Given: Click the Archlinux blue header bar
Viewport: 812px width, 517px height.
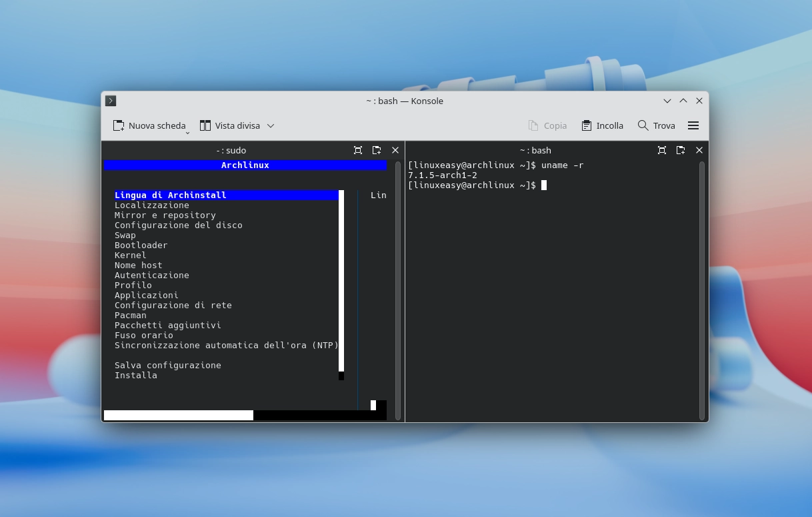Looking at the screenshot, I should click(x=245, y=165).
